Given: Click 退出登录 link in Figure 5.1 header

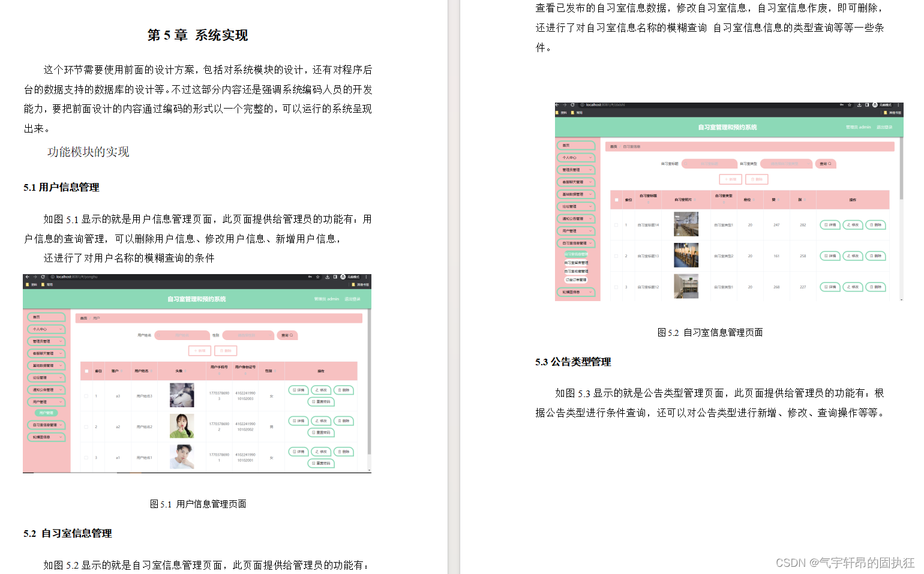Looking at the screenshot, I should point(353,299).
